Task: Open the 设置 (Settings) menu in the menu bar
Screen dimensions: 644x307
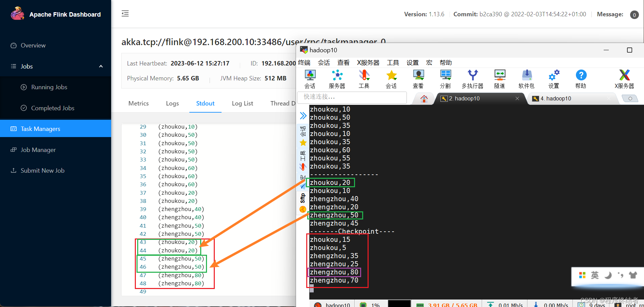Action: tap(413, 62)
